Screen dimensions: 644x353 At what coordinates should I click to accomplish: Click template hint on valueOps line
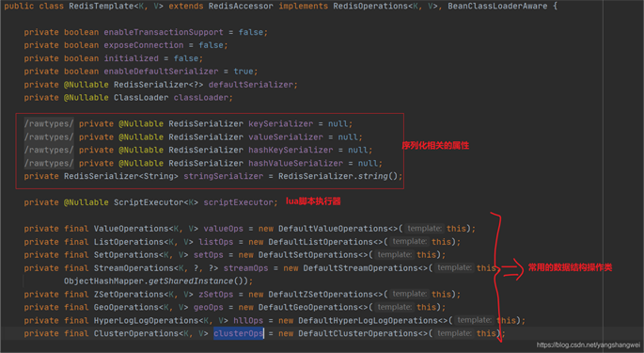pos(424,229)
